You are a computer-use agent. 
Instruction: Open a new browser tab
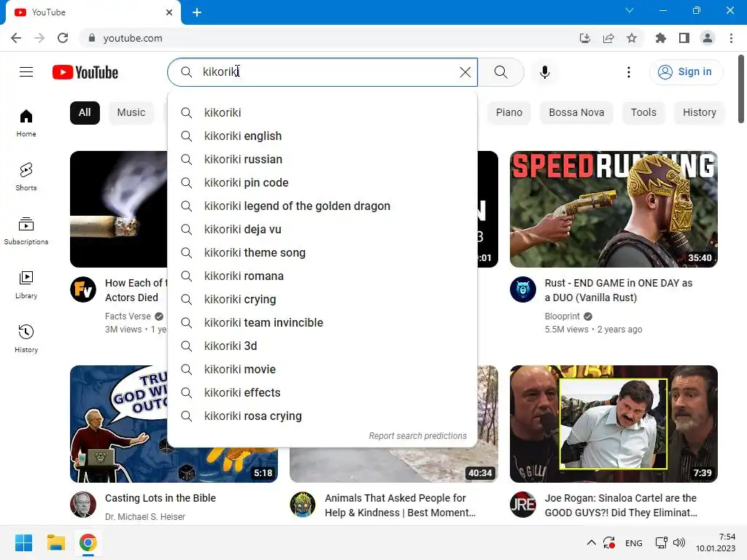[197, 12]
